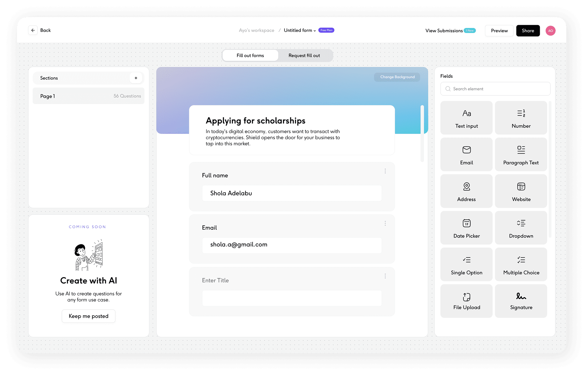Screen dimensions: 588x375
Task: Add the Date Picker field
Action: 466,228
